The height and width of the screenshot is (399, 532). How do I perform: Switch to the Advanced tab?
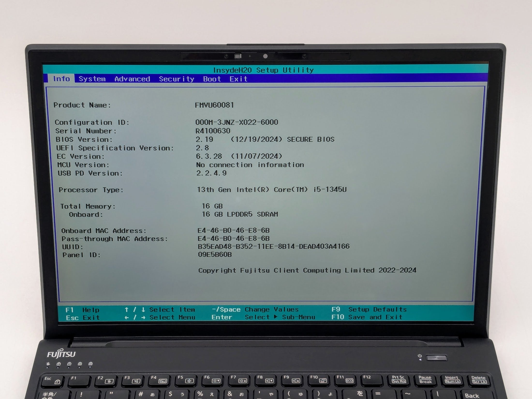tap(132, 79)
